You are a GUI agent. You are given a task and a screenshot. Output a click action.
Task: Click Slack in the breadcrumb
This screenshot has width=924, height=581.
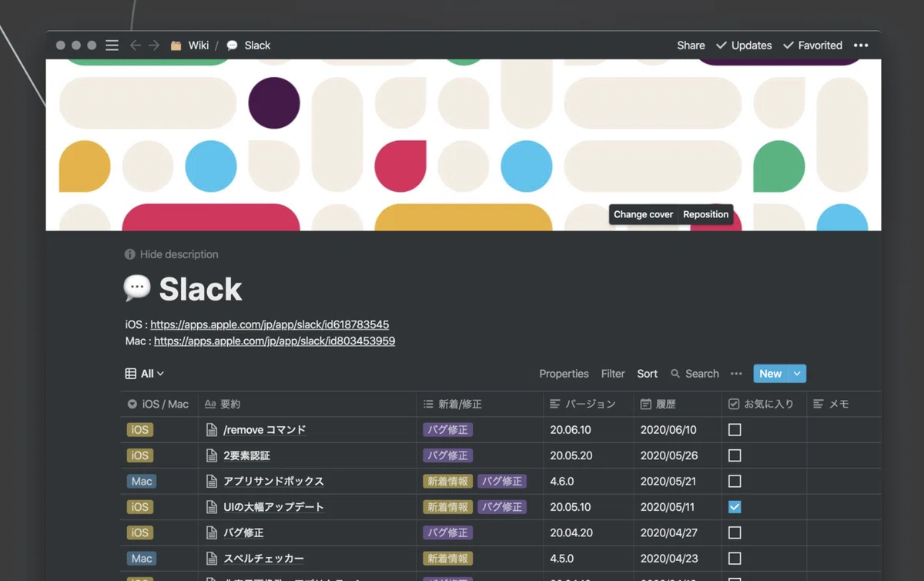coord(257,45)
